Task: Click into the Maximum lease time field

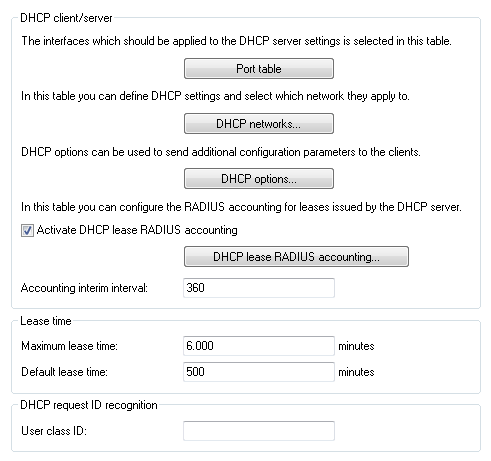Action: pos(259,346)
